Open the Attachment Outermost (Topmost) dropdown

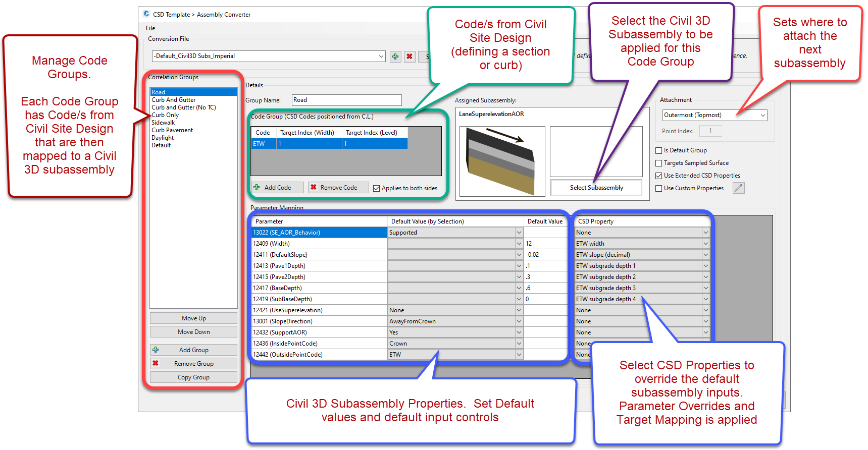click(x=762, y=116)
